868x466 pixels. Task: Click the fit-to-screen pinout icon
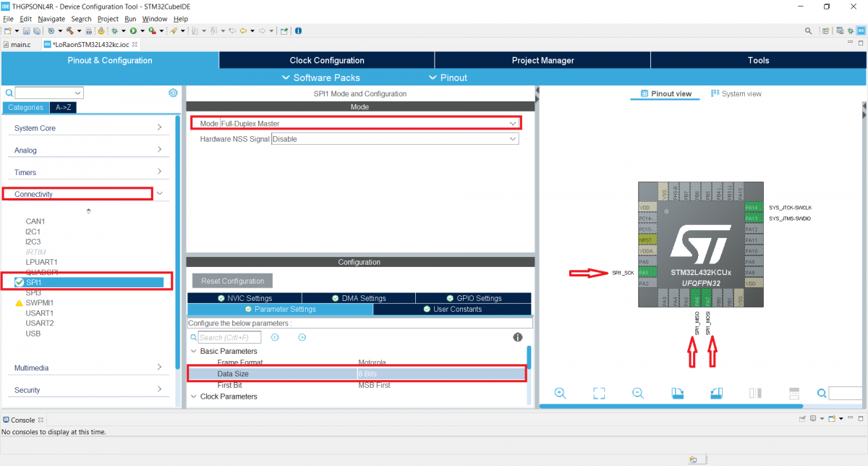tap(599, 393)
